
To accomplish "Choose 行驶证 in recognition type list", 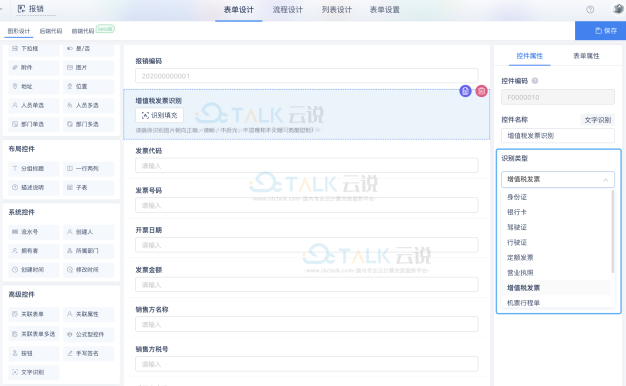I will pos(517,243).
